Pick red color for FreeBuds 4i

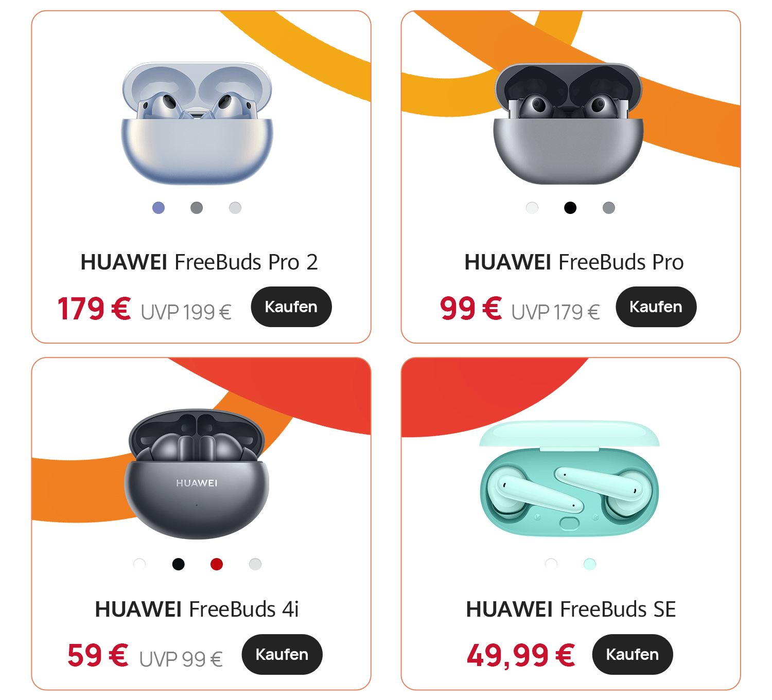217,564
